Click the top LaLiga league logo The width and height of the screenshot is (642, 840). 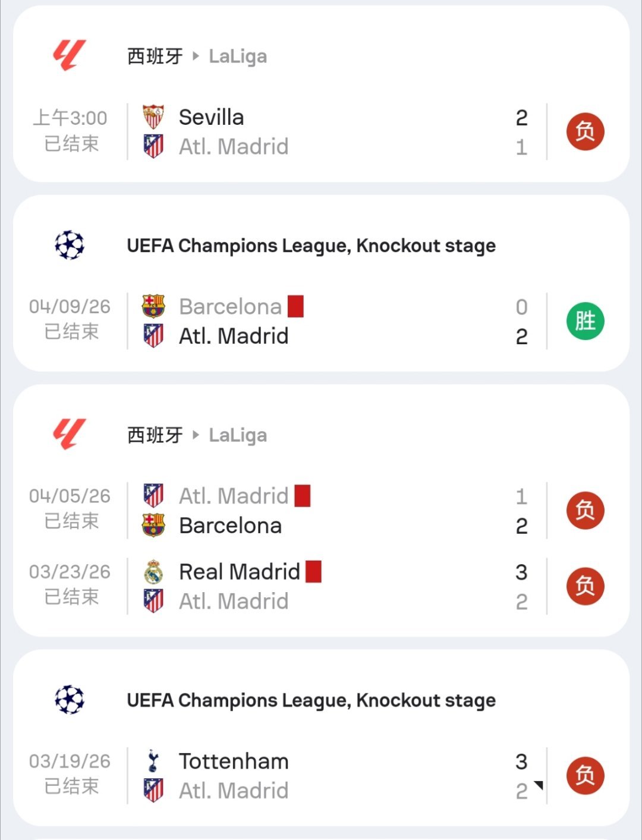click(70, 55)
